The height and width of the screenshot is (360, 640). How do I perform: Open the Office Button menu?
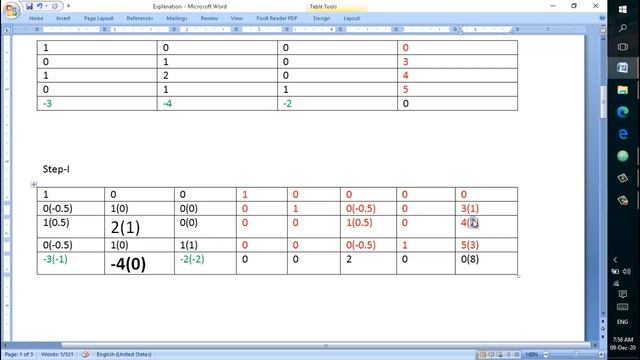pyautogui.click(x=11, y=10)
